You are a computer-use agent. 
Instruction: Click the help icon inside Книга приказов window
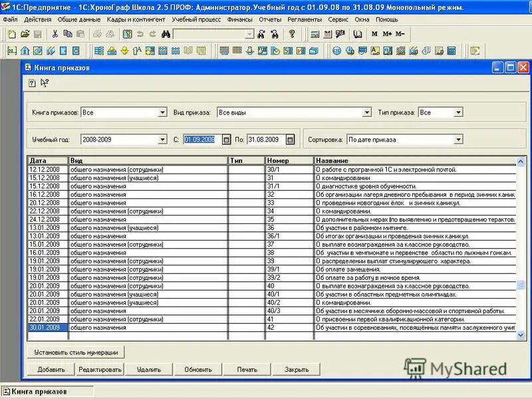pos(32,83)
